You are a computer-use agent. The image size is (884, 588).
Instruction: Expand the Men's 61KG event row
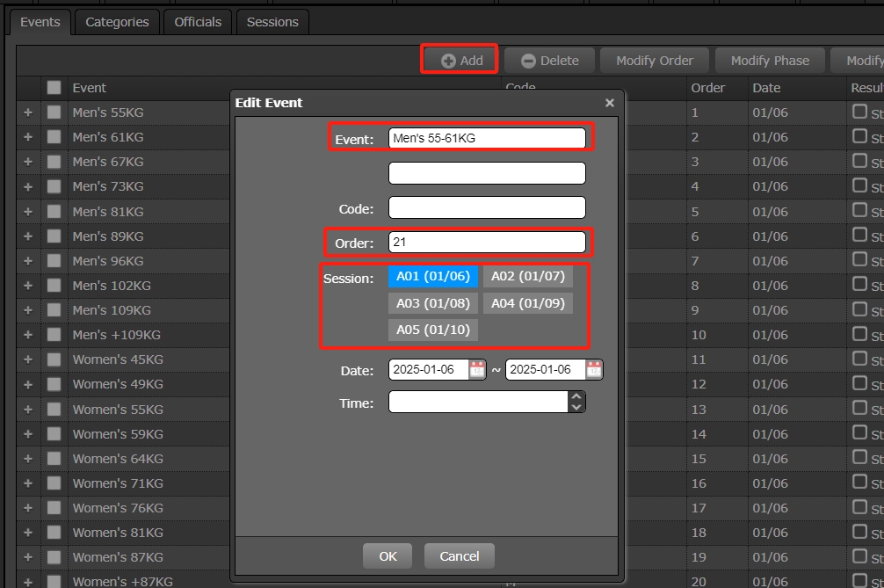tap(27, 137)
